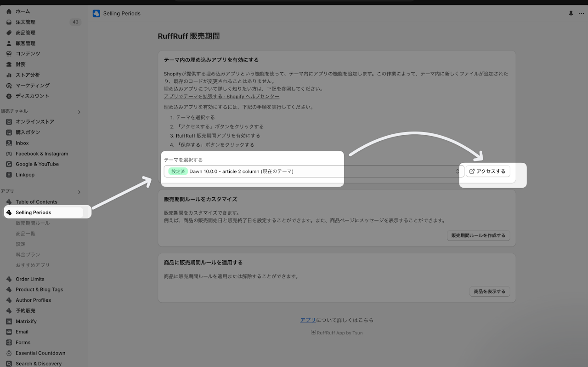Click the Facebook & Instagram Meta icon
588x367 pixels.
(9, 154)
